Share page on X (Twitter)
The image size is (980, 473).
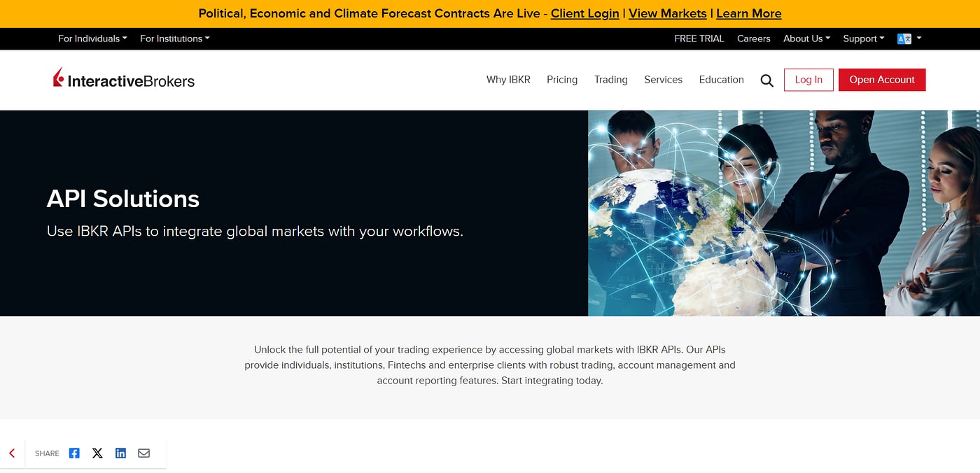point(97,453)
